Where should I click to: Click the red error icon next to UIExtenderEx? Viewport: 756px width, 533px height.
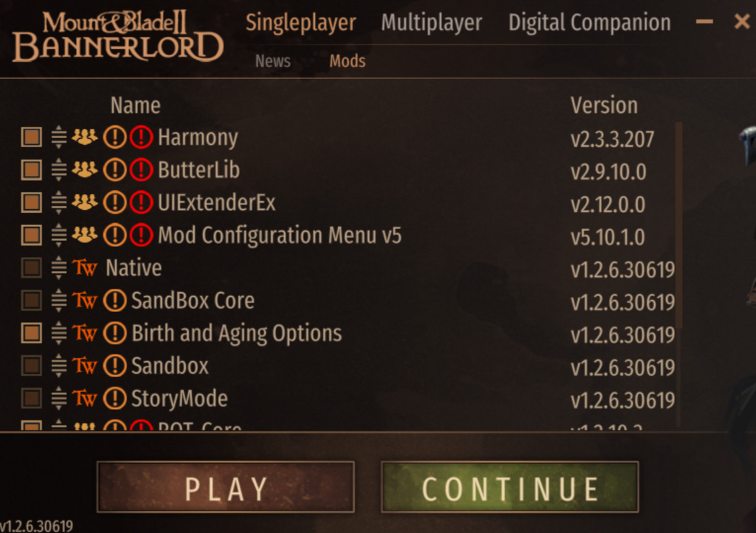click(141, 203)
